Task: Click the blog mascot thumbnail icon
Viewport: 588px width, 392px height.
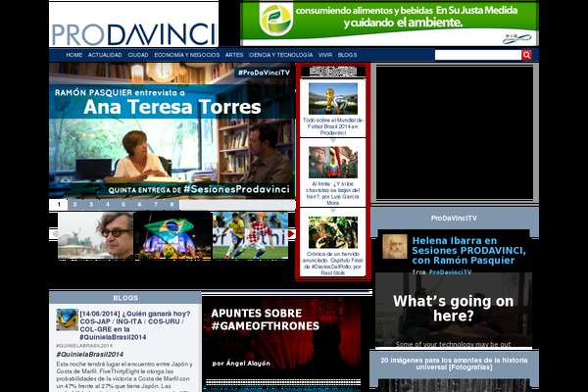Action: (x=67, y=319)
